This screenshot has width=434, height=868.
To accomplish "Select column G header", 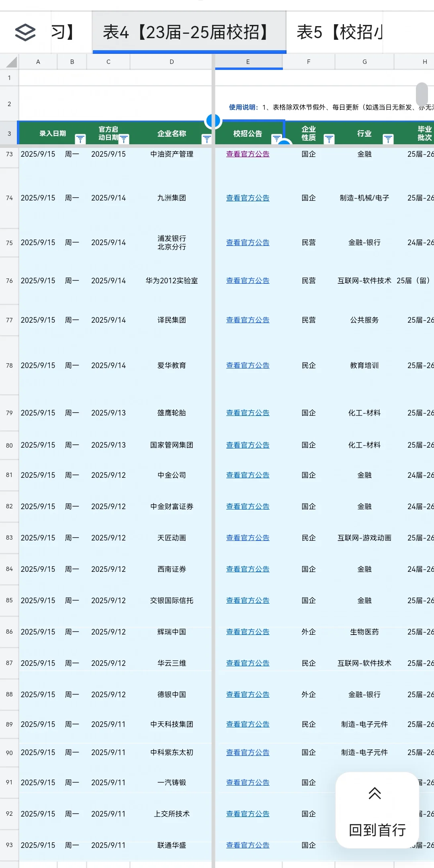I will (364, 62).
